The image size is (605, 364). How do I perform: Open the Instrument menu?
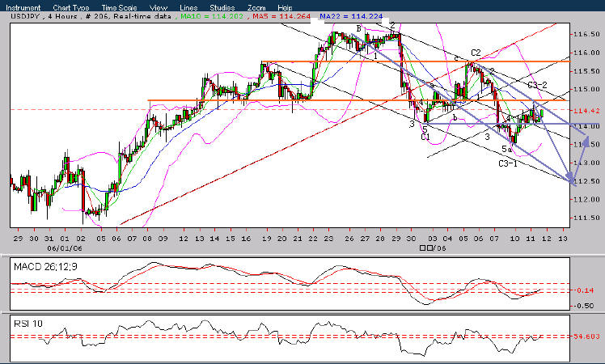[x=23, y=8]
